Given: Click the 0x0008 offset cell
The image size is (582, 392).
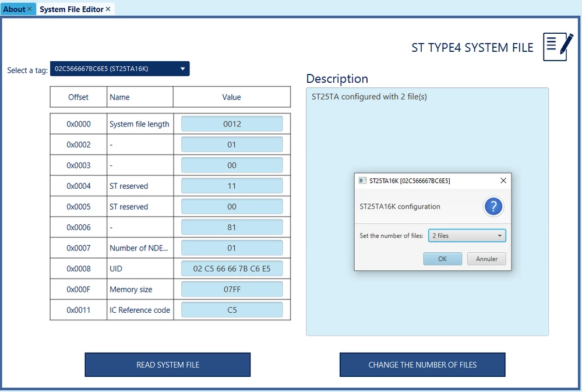Looking at the screenshot, I should click(x=78, y=269).
